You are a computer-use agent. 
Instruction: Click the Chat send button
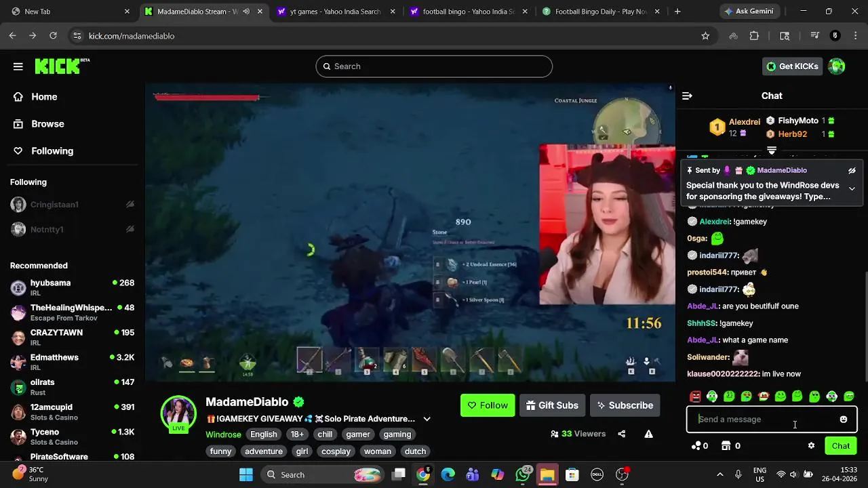[841, 446]
